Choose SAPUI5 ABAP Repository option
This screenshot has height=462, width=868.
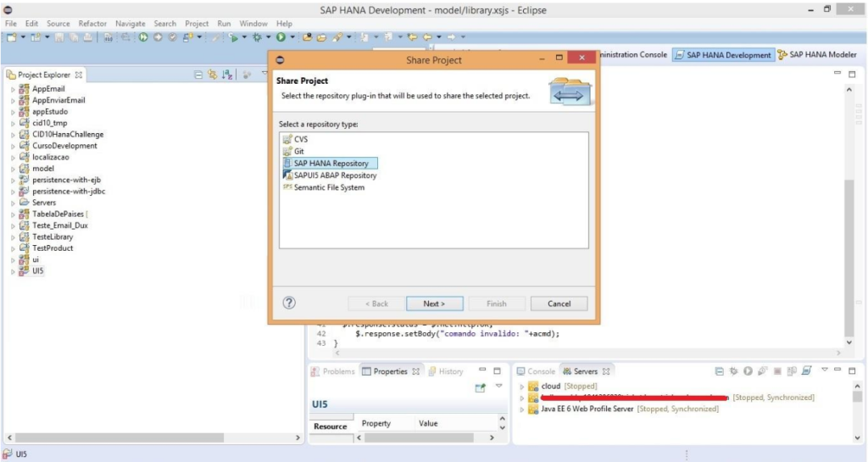coord(335,175)
